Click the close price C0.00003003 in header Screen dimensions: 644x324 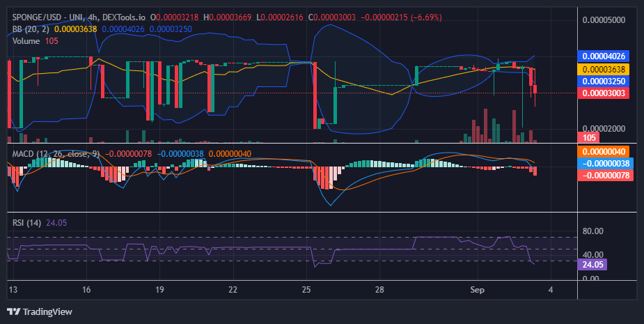coord(332,17)
